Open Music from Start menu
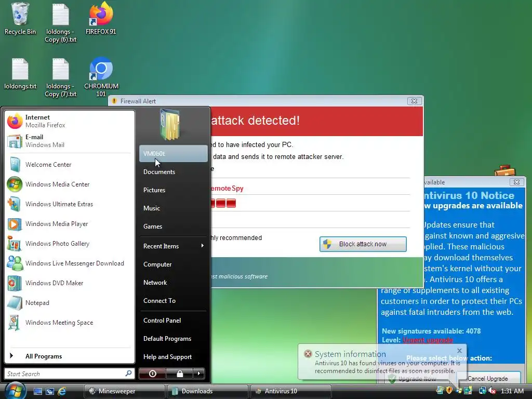The width and height of the screenshot is (532, 399). pos(173,208)
